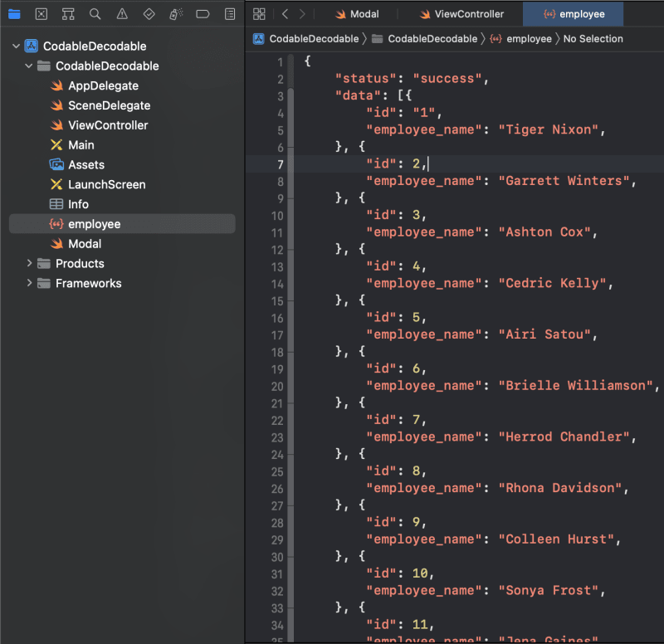Open the Breakpoint navigator icon
Viewport: 664px width, 644px height.
coord(203,14)
